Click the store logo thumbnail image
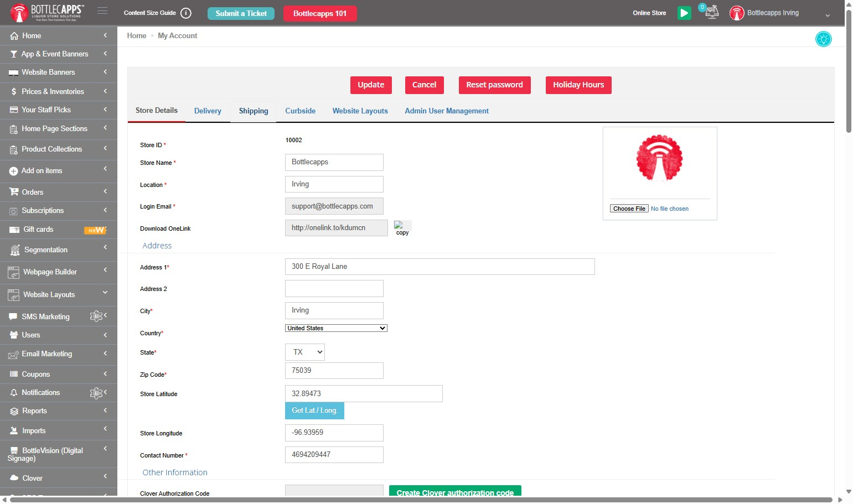Image resolution: width=853 pixels, height=504 pixels. tap(659, 158)
